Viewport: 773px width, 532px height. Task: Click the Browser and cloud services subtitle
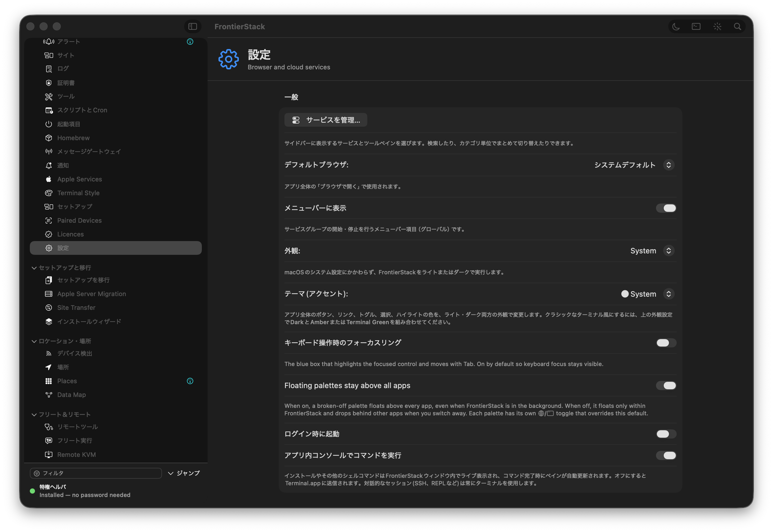click(x=289, y=67)
